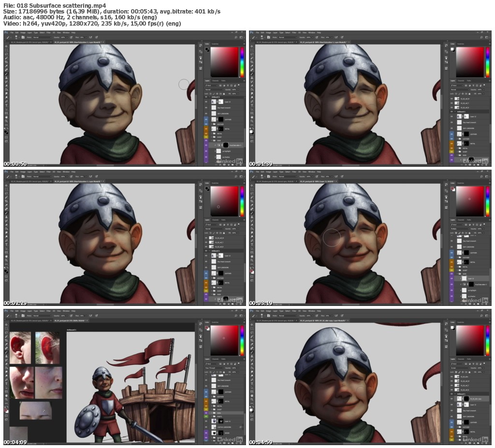Select the Brush tool in the 00:00:50 frame
Image resolution: width=495 pixels, height=448 pixels.
(6, 74)
